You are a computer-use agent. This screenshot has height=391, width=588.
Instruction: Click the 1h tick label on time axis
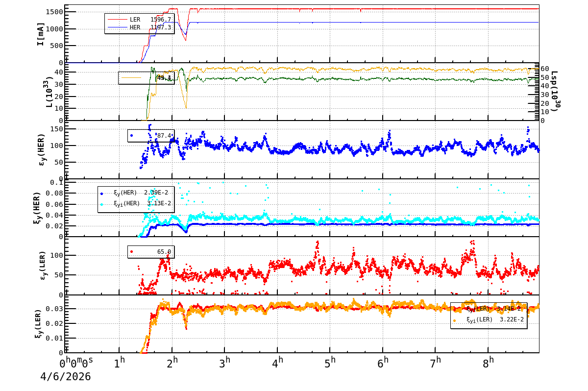coord(120,363)
